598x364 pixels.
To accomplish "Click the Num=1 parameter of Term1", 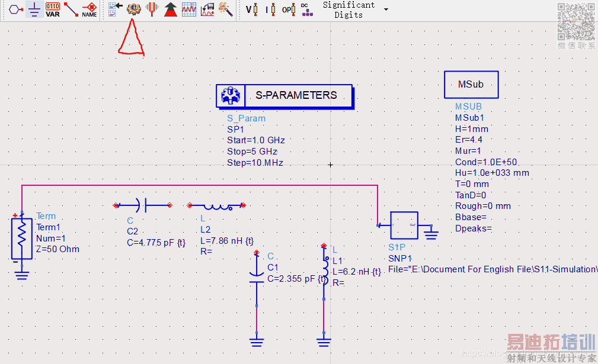I will (x=51, y=239).
